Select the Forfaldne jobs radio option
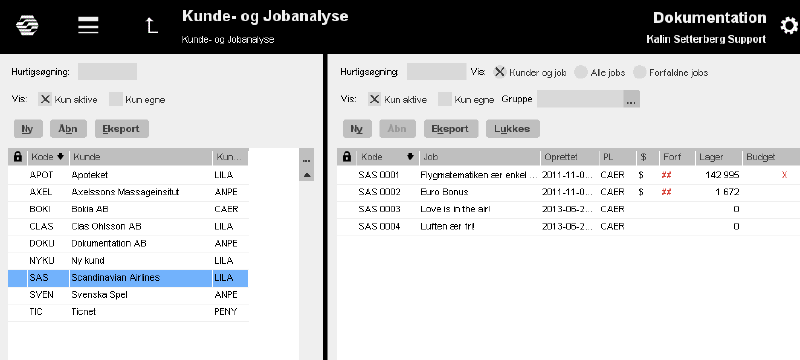This screenshot has width=800, height=360. 640,72
